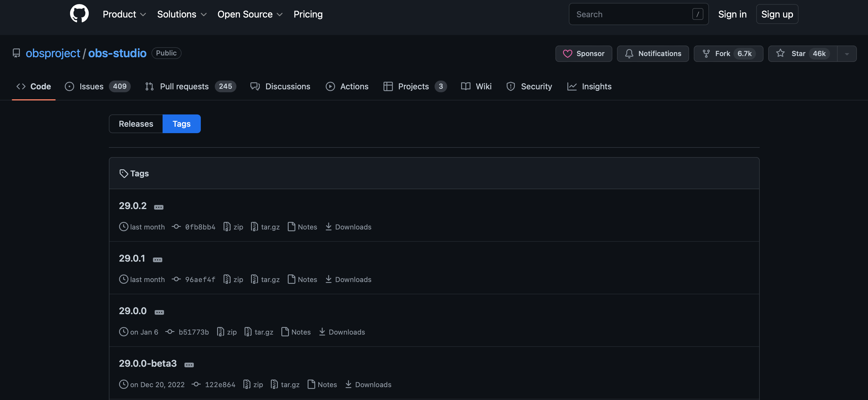Expand the 29.0.0-beta3 tag message ellipsis
The image size is (868, 400).
(x=189, y=365)
